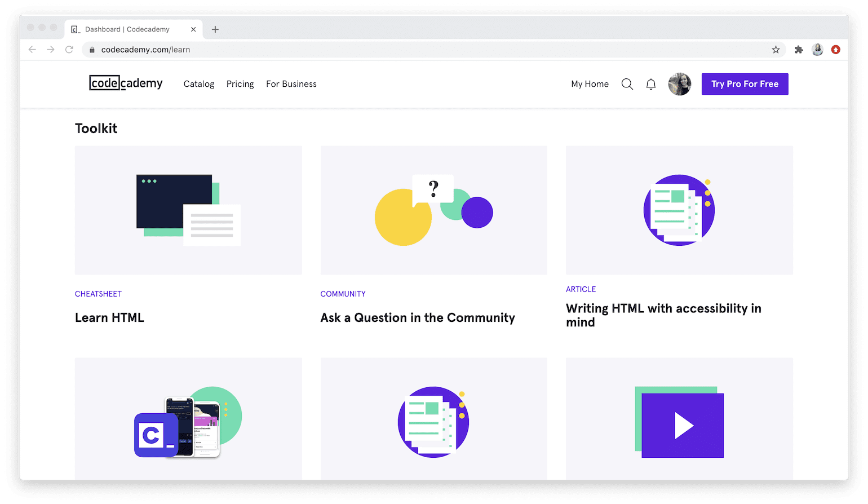Open a new browser tab

coord(215,29)
